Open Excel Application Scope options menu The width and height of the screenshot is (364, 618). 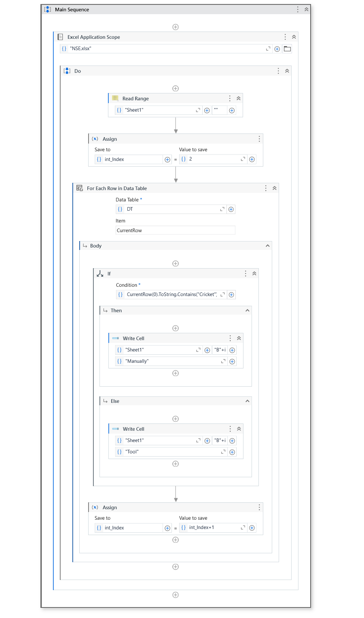(285, 37)
